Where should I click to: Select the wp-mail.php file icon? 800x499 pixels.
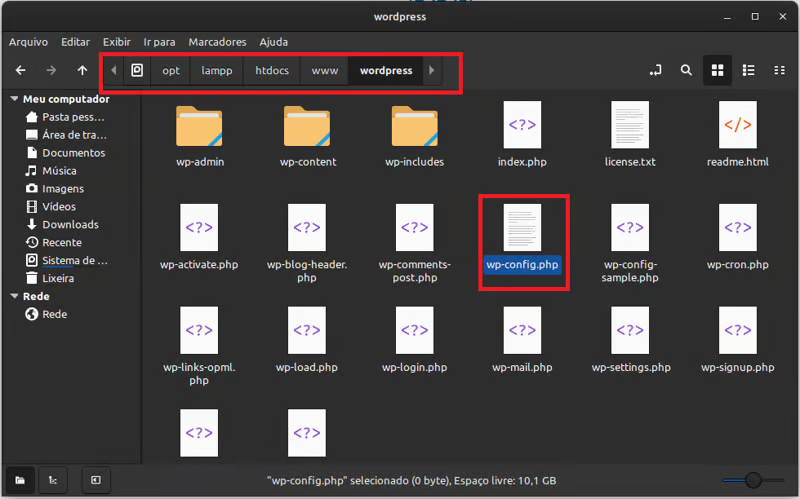[x=522, y=331]
